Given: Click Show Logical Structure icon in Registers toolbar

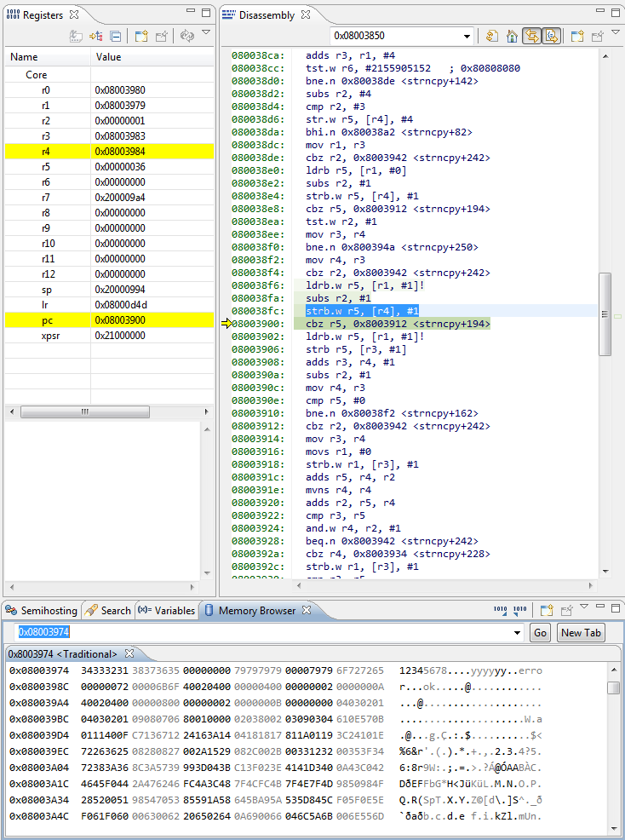Looking at the screenshot, I should click(x=96, y=36).
